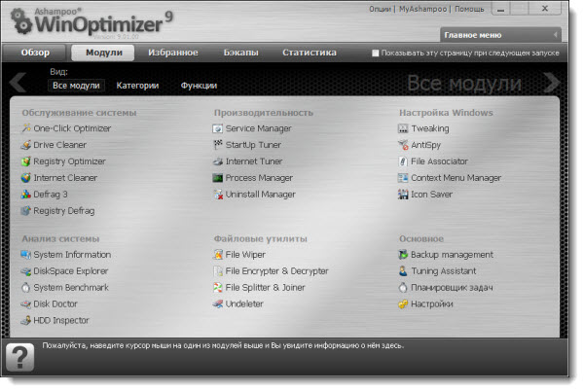Click the One-Click Optimizer wand icon
The width and height of the screenshot is (584, 392).
[x=26, y=128]
